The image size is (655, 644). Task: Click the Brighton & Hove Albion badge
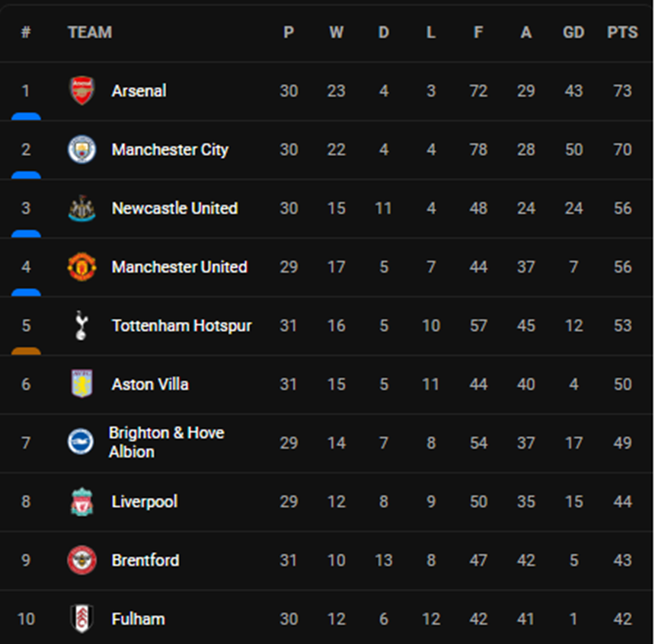click(81, 442)
